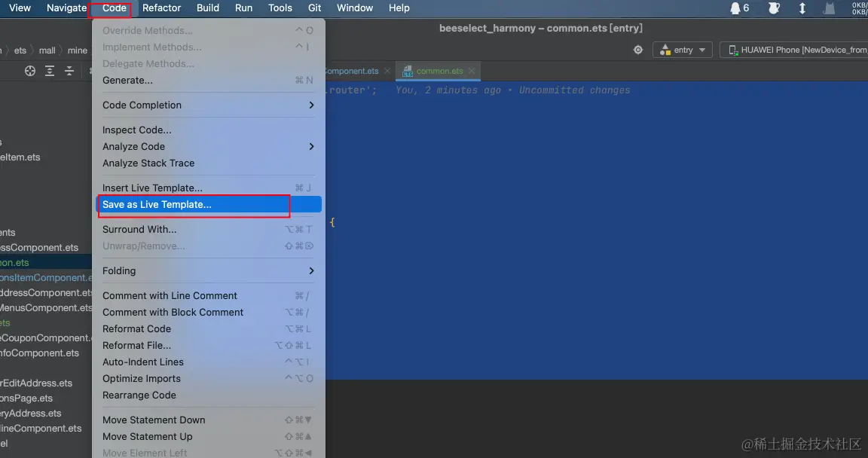Choose Move Statement Up
868x458 pixels.
coord(208,437)
